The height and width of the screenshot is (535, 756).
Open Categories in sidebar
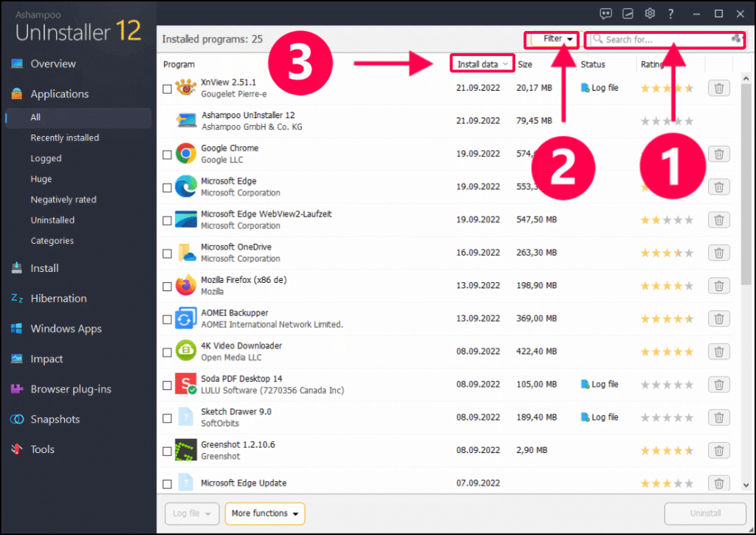pos(52,241)
